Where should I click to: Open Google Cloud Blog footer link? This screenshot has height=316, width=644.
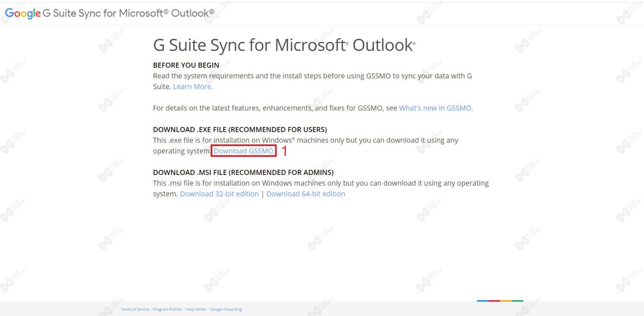pyautogui.click(x=226, y=309)
